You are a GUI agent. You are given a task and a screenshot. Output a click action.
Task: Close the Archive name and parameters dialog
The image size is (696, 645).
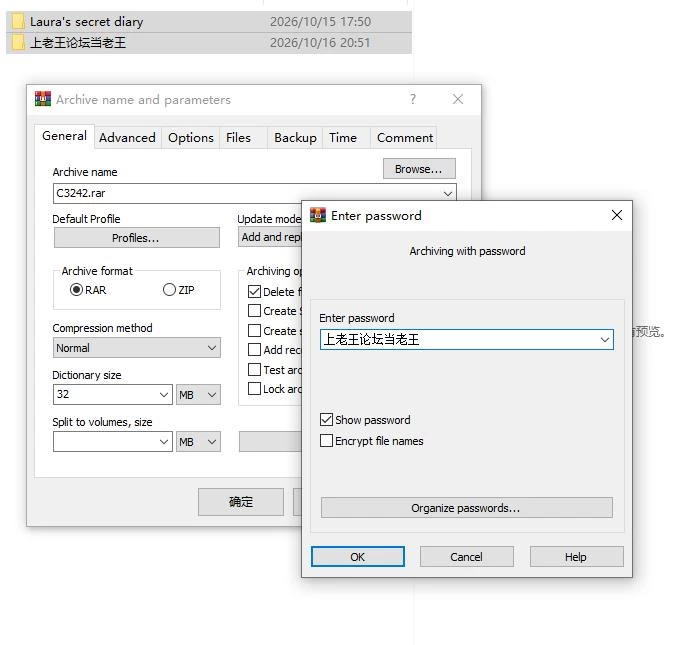(458, 99)
